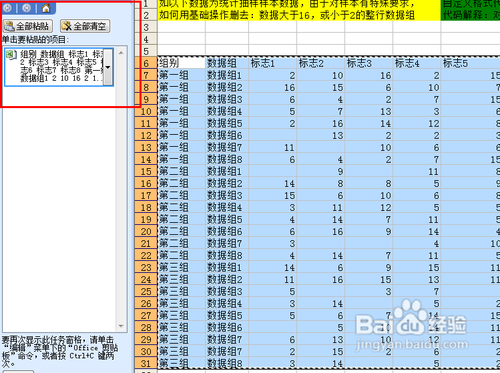Select row header 20
The image size is (500, 373).
[146, 231]
